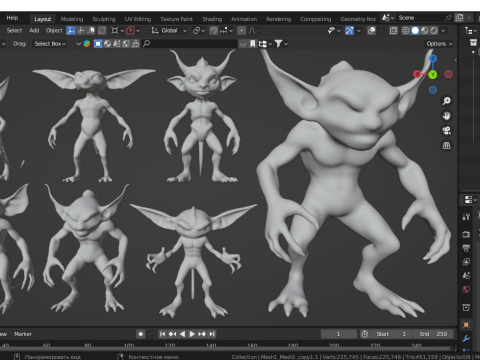The image size is (480, 360).
Task: Switch perspective/orthographic grid icon
Action: point(446,145)
